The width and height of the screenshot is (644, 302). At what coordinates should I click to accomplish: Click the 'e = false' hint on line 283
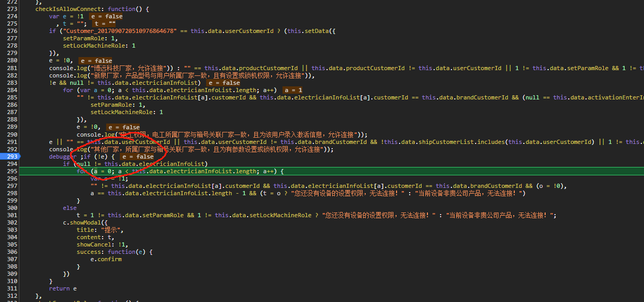pos(224,83)
